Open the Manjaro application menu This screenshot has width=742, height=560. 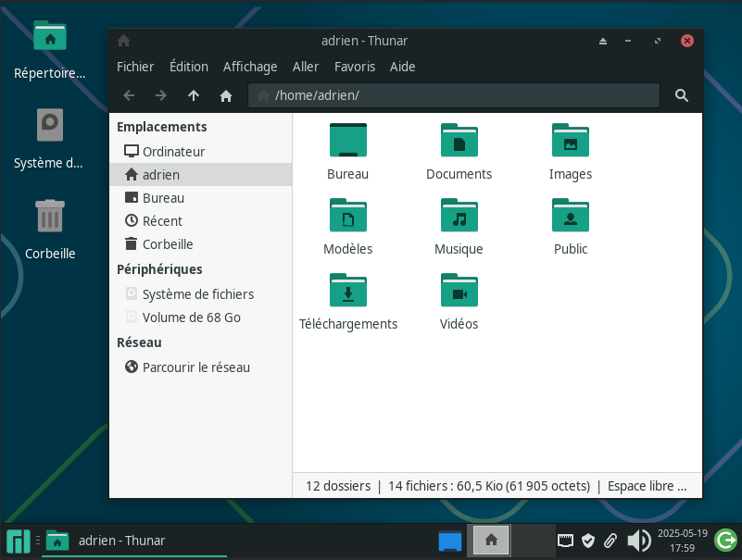coord(18,541)
